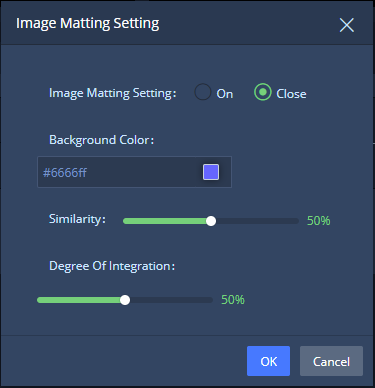Click the Image Matting Setting dialog title

88,24
